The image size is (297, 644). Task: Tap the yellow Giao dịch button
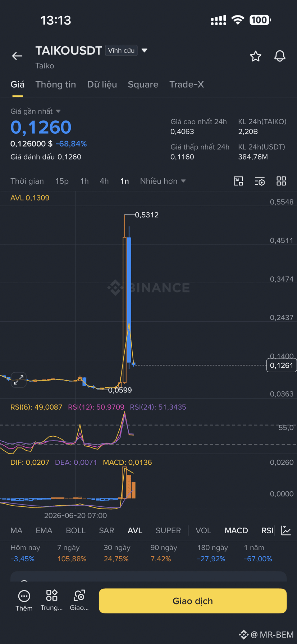193,601
